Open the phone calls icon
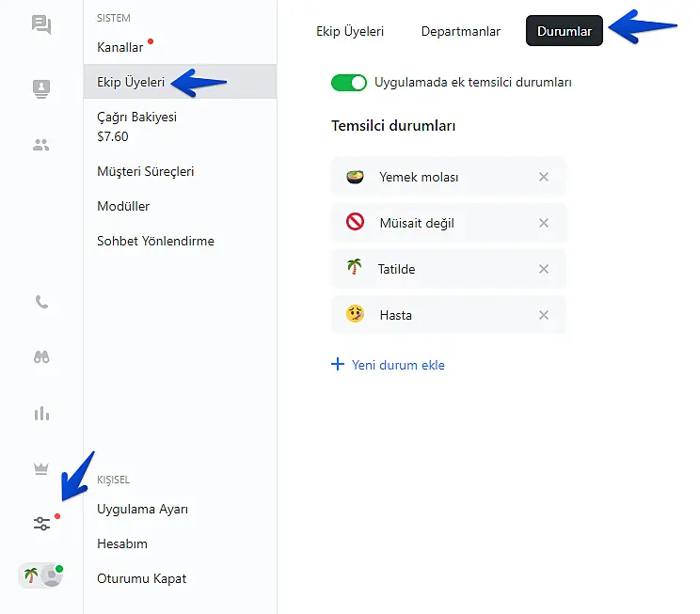Screen dimensions: 700x614 41,303
